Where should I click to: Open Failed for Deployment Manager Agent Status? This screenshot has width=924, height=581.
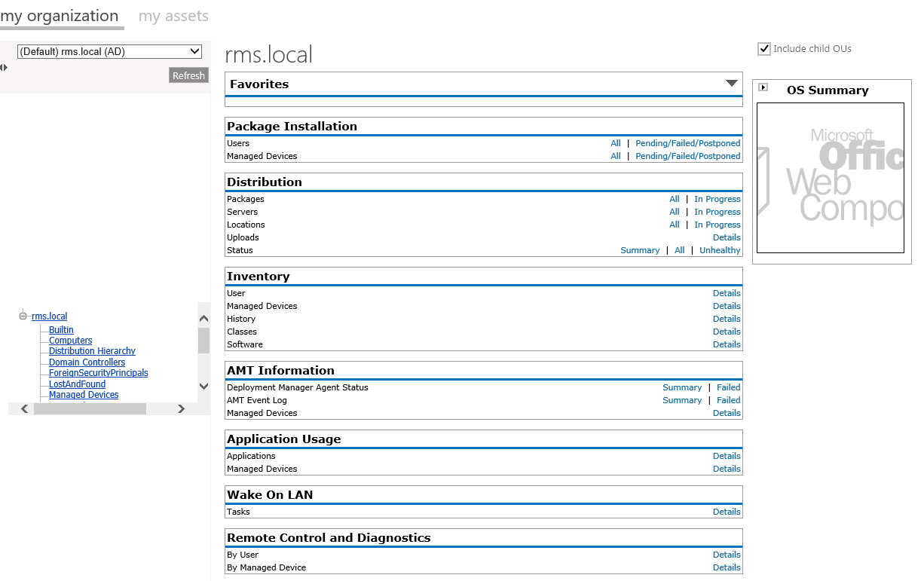(729, 387)
